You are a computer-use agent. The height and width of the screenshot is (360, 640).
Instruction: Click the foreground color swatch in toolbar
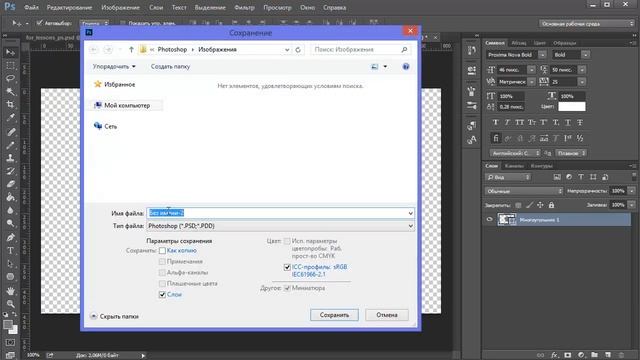[x=7, y=325]
